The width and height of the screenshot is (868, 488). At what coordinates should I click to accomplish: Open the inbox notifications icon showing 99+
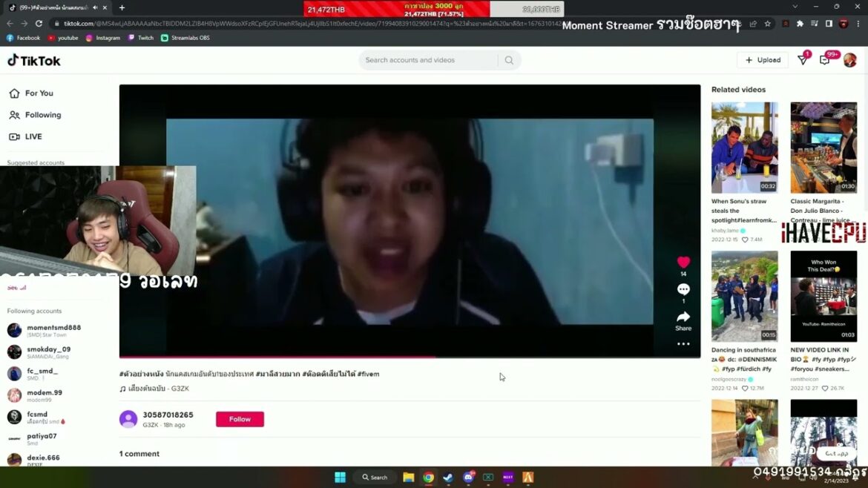(x=825, y=60)
